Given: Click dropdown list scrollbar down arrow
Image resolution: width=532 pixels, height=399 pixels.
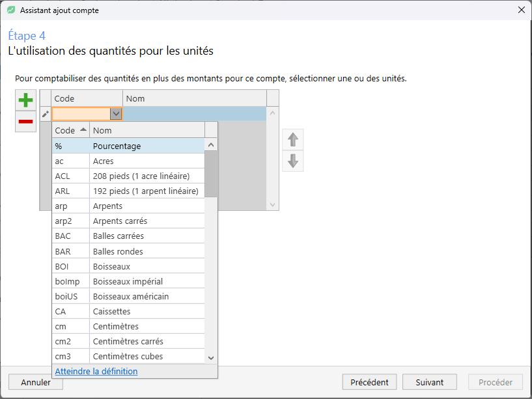Looking at the screenshot, I should pos(211,357).
